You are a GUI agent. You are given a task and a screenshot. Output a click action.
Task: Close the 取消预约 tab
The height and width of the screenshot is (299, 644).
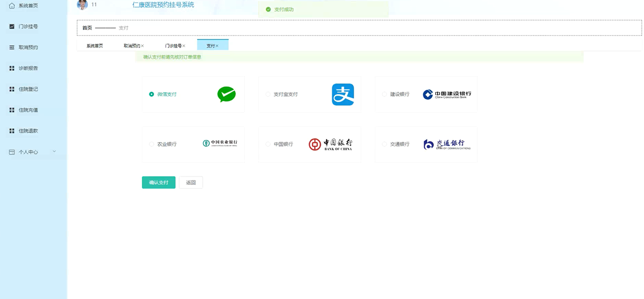coord(142,46)
